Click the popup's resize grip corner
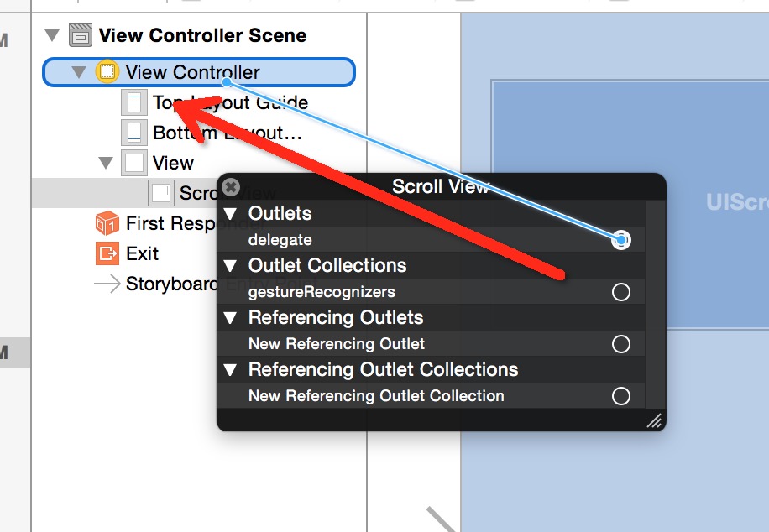 [654, 420]
